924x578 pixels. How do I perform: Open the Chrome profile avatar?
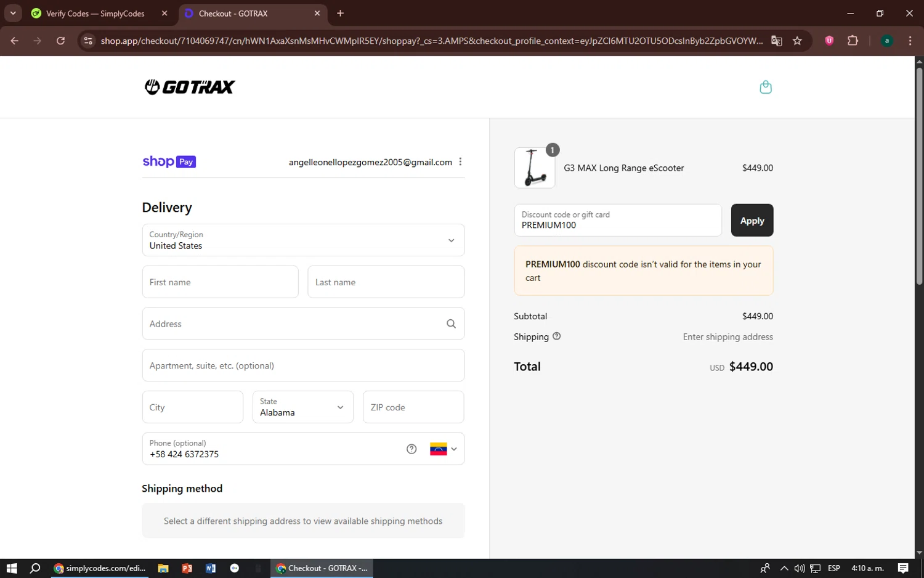click(887, 41)
